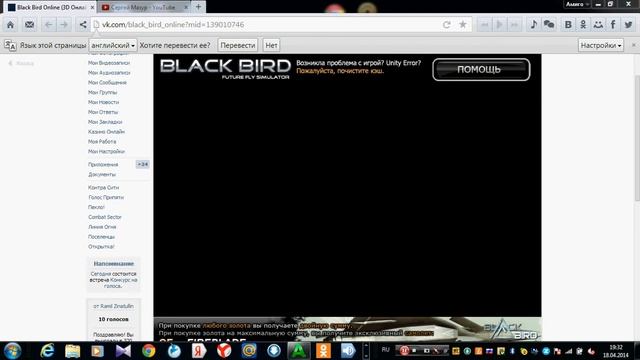
Task: Open the My World smiley icon
Action: pyautogui.click(x=598, y=25)
